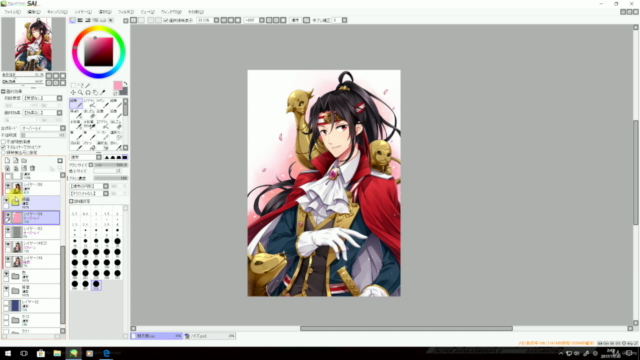This screenshot has width=640, height=360.
Task: Open the キャンバス menu
Action: tap(58, 12)
